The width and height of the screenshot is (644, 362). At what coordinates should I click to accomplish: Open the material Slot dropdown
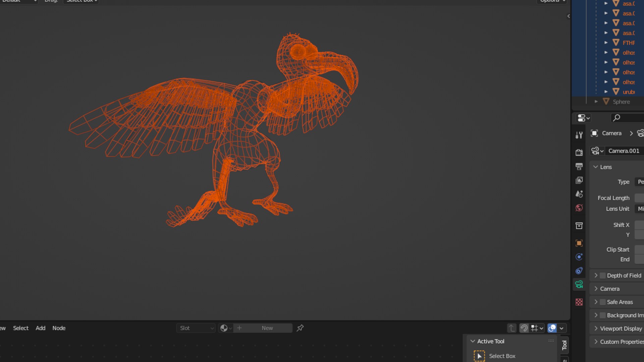click(196, 328)
